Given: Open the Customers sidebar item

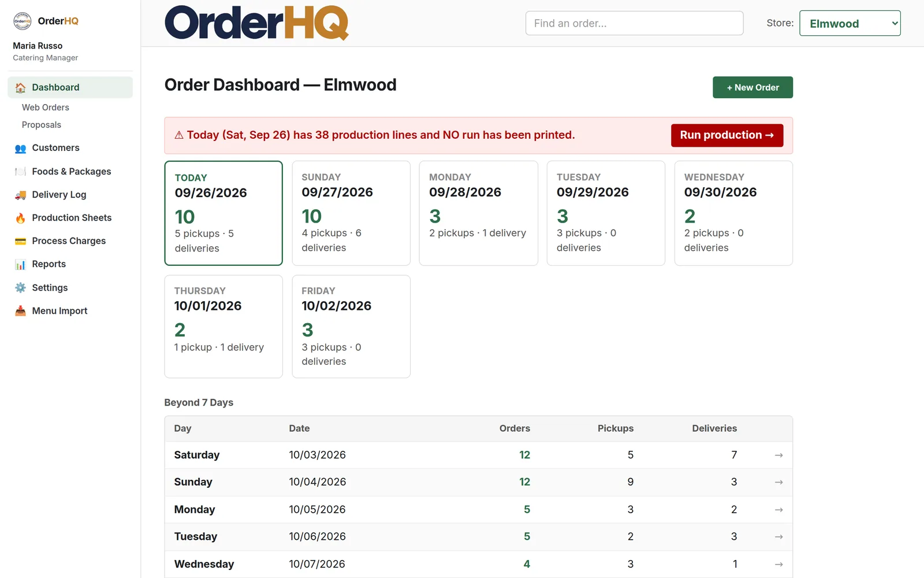Looking at the screenshot, I should (70, 148).
